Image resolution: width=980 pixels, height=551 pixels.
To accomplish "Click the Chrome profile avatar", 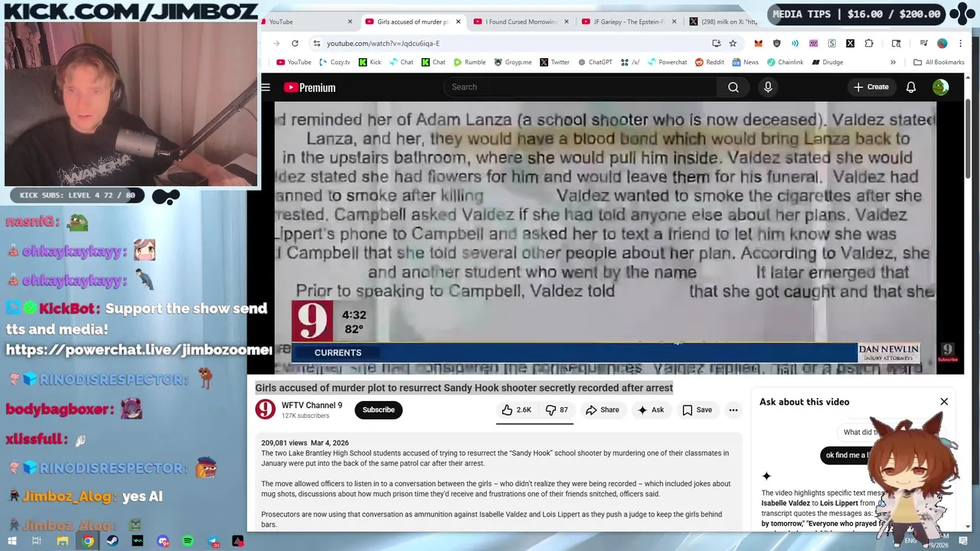I will pos(942,44).
